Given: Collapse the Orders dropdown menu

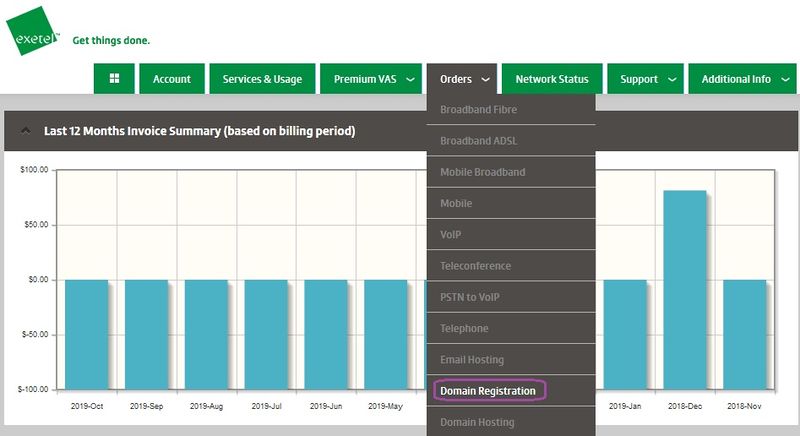Looking at the screenshot, I should pyautogui.click(x=462, y=79).
